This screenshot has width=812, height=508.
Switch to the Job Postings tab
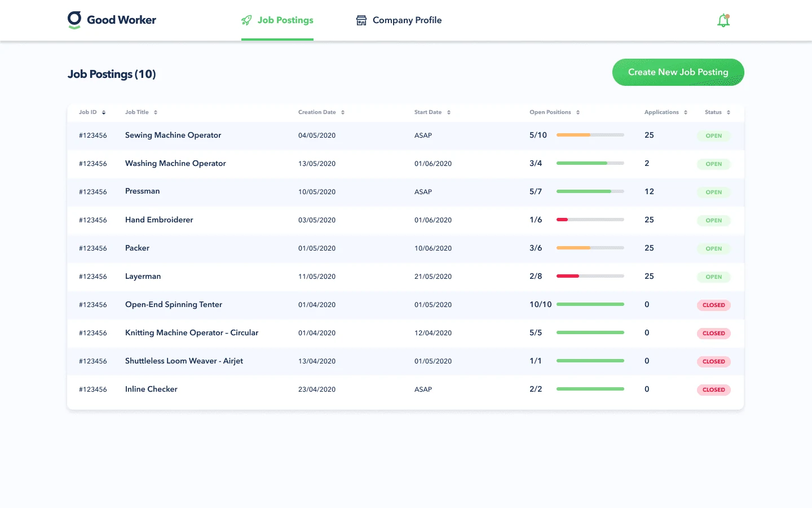click(277, 20)
